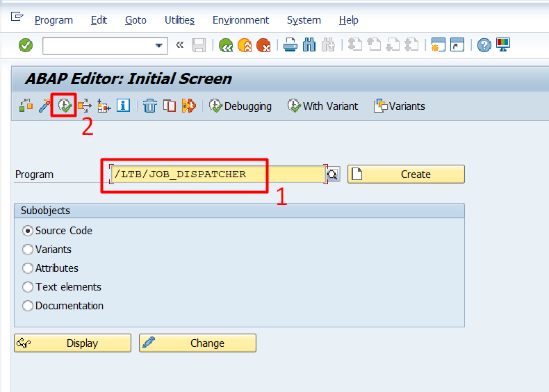Open the Utilities menu
Viewport: 549px width, 392px height.
point(179,20)
